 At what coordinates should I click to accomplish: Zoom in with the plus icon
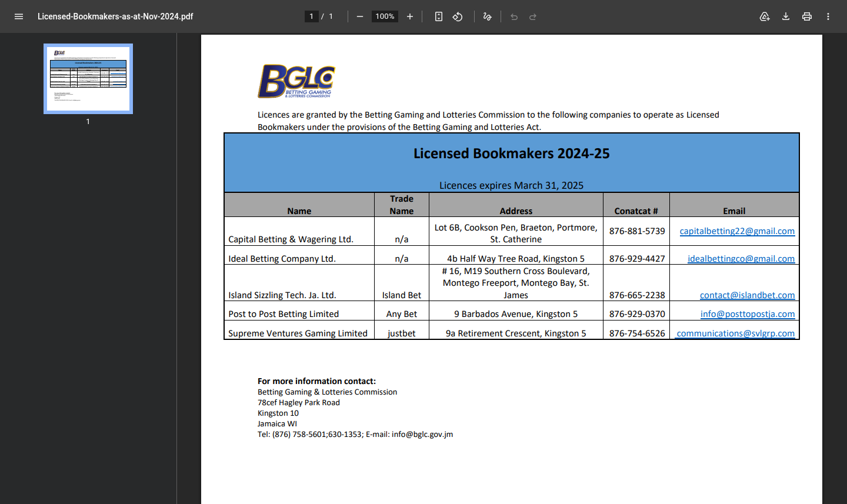410,16
